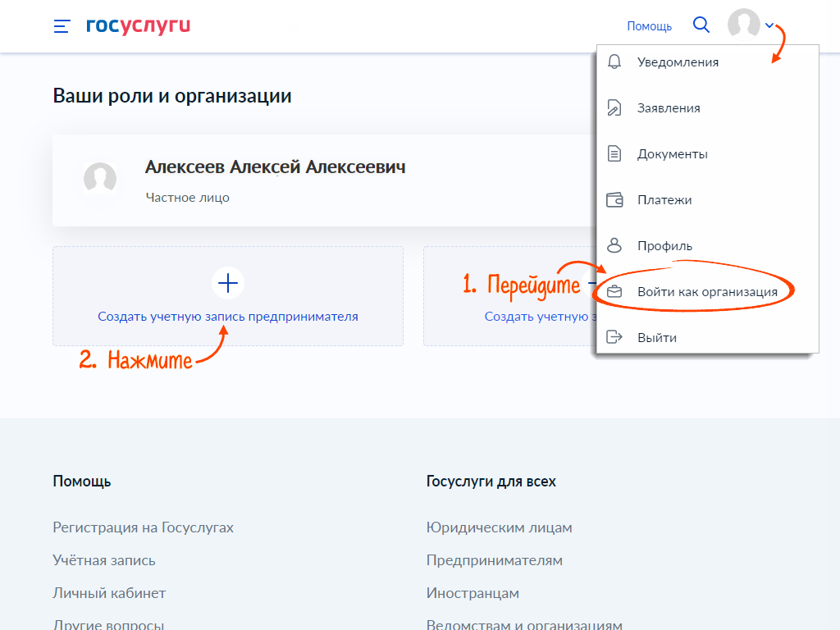Open Предпринимателям footer link
Screen dimensions: 840x630
495,559
